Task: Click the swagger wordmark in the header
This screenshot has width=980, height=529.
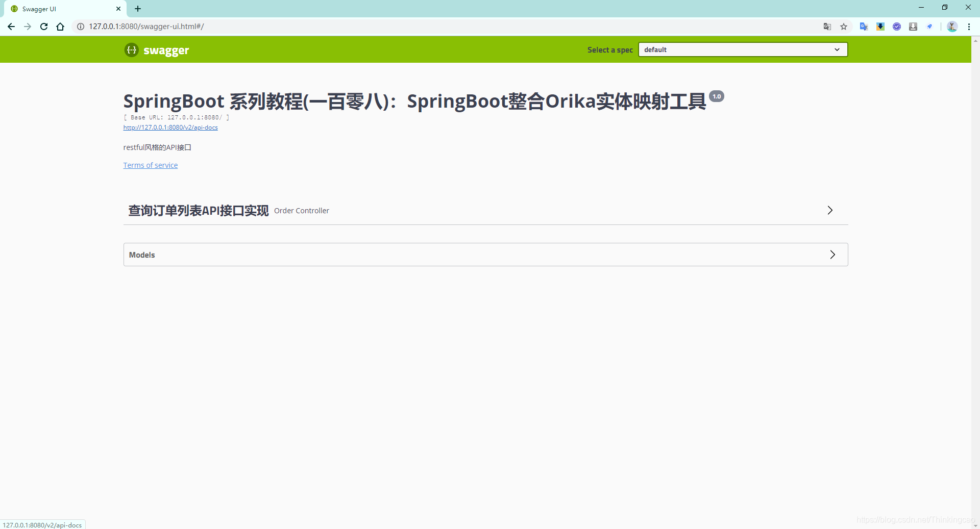Action: 166,51
